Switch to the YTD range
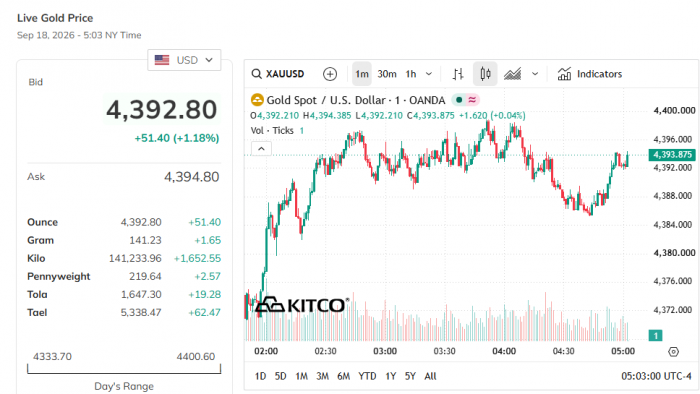700x394 pixels. [x=367, y=376]
